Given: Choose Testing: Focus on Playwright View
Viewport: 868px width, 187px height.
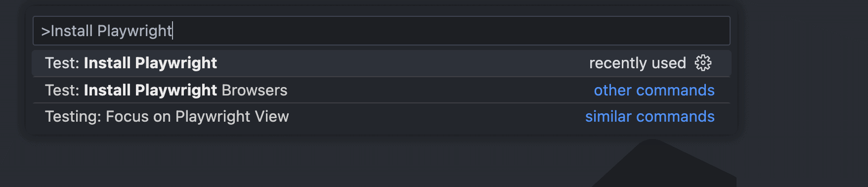Looking at the screenshot, I should pyautogui.click(x=381, y=116).
